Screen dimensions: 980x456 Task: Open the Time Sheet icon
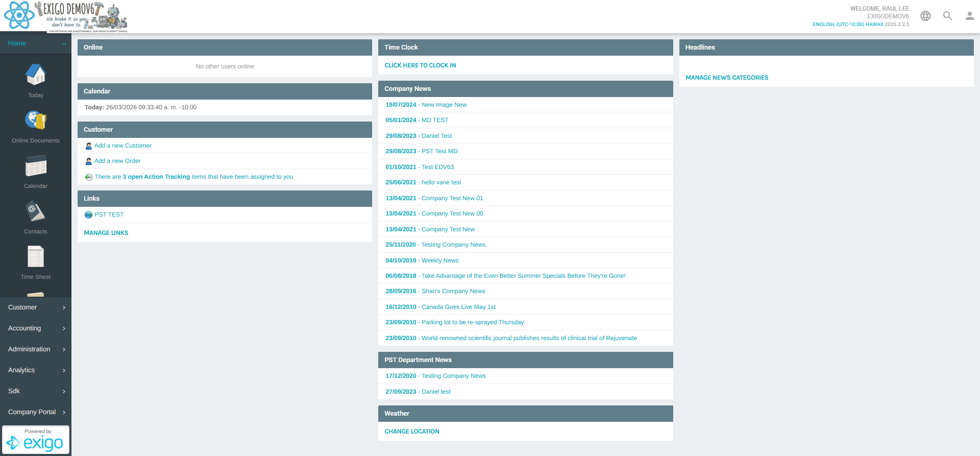pyautogui.click(x=36, y=257)
